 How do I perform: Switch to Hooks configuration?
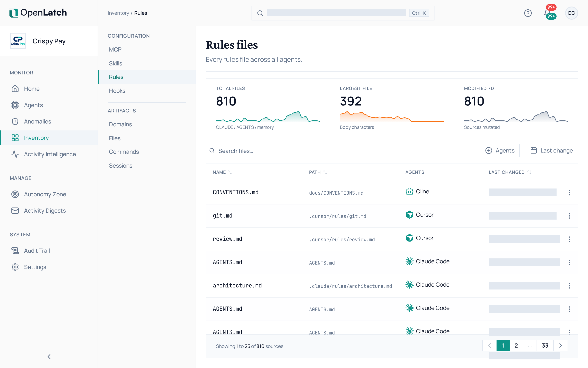tap(147, 91)
